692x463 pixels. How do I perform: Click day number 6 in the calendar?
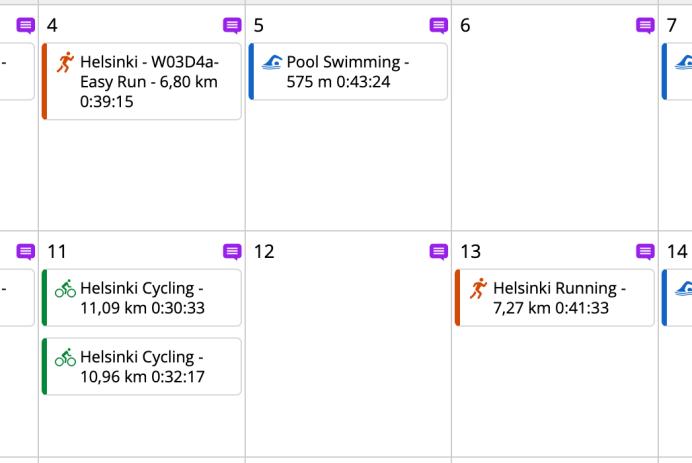(465, 26)
